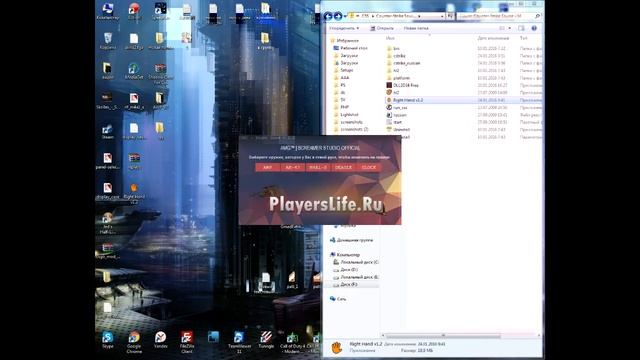Viewport: 640px width, 360px height.
Task: Select the TeamViewer 11 desktop icon
Action: point(239,342)
